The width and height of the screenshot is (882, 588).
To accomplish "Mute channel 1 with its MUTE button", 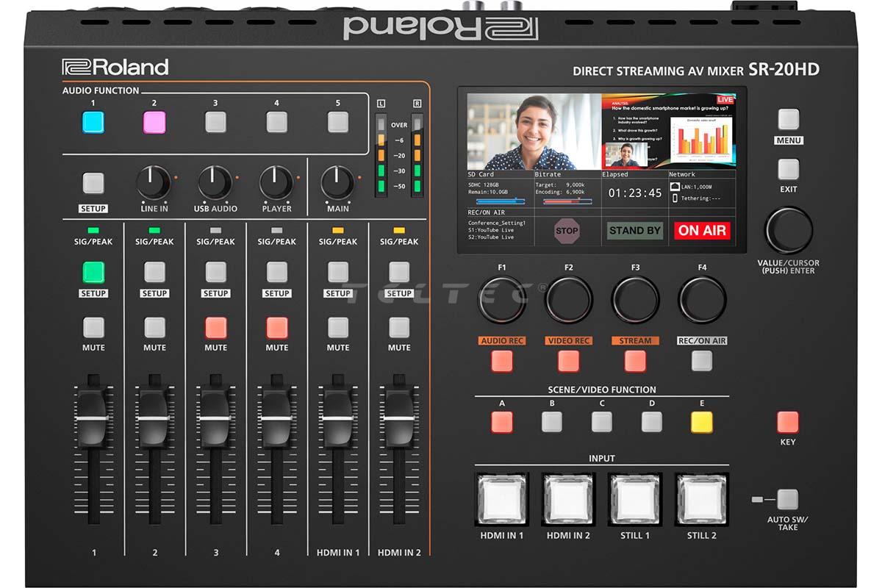I will point(93,327).
